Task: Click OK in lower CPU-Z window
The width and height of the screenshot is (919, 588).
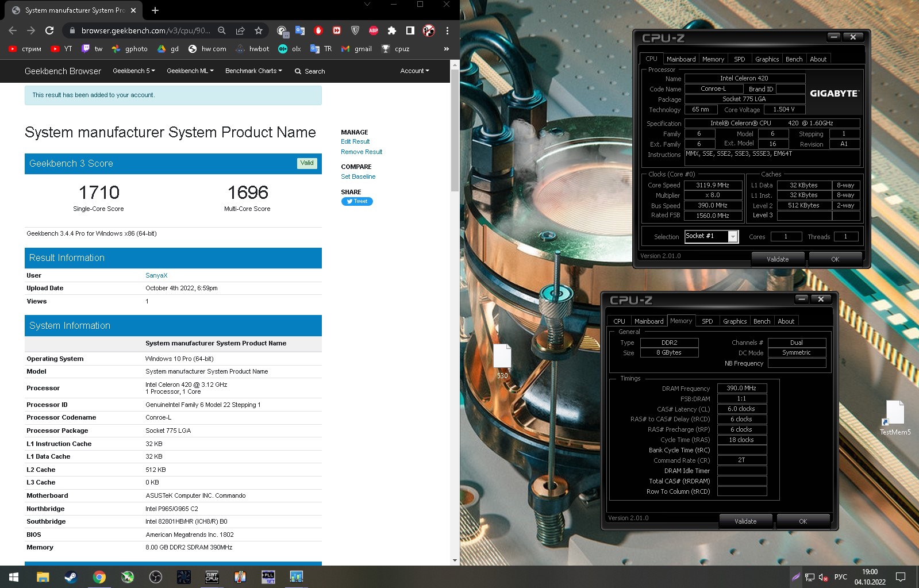Action: (x=803, y=521)
